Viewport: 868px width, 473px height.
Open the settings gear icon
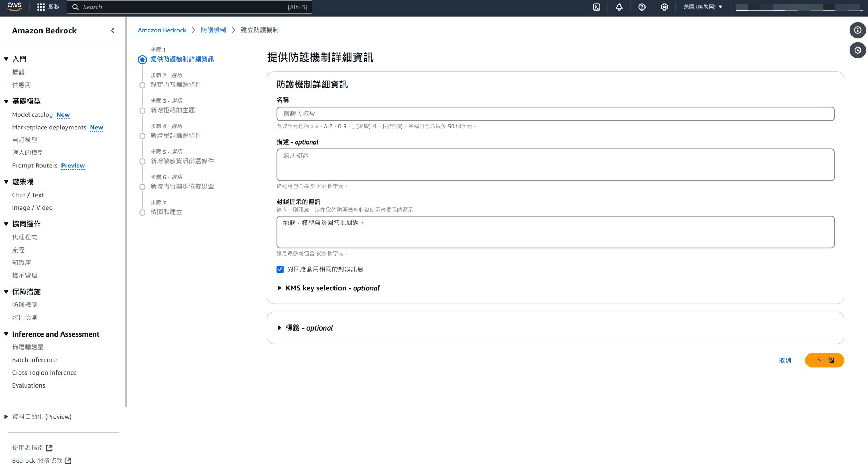click(x=664, y=7)
